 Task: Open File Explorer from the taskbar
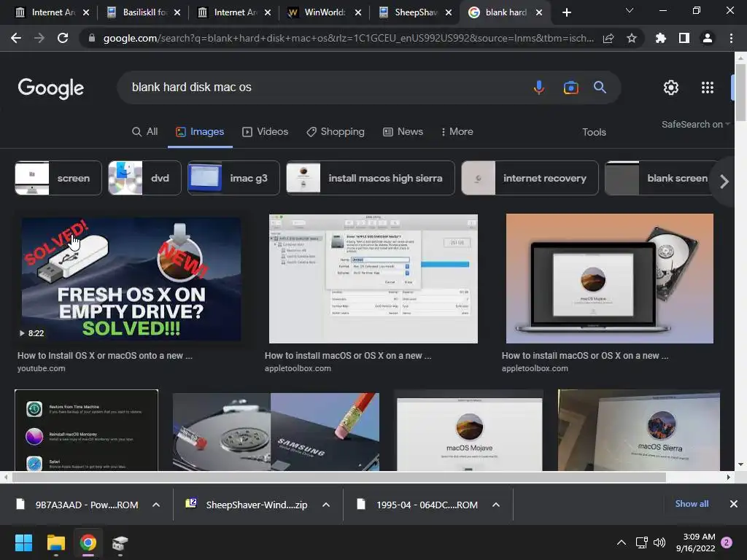click(x=55, y=542)
